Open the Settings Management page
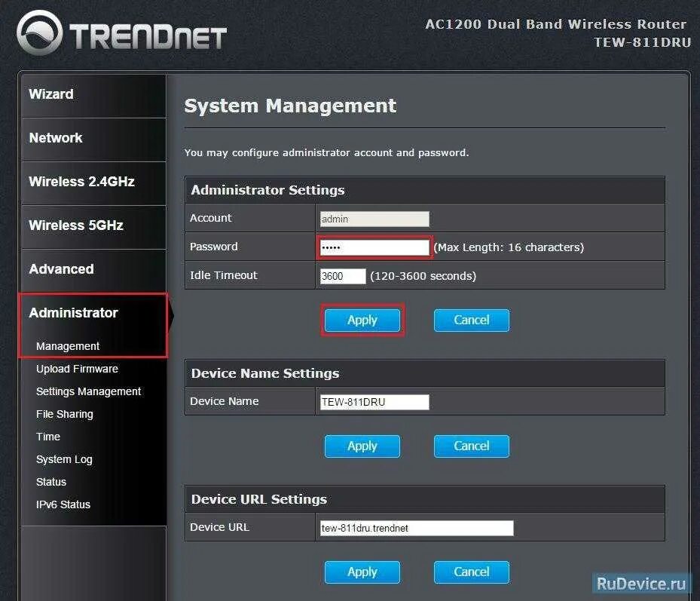This screenshot has height=601, width=700. (x=88, y=391)
